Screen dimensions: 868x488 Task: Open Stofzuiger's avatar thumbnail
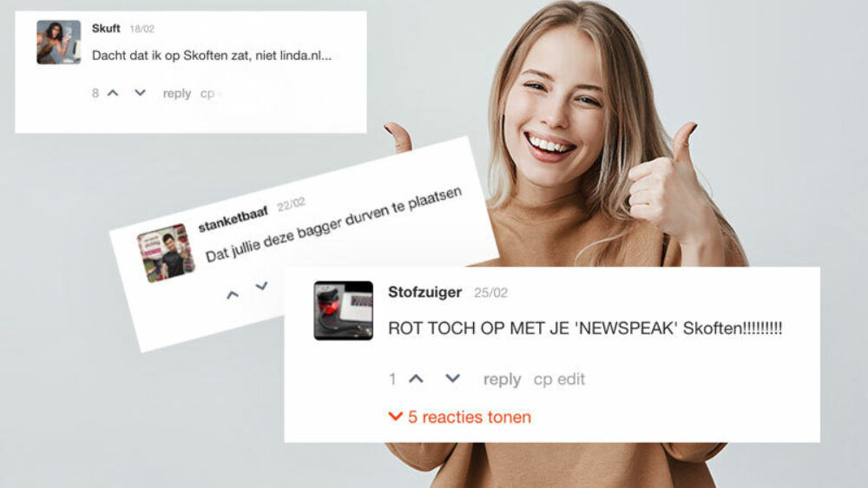click(x=343, y=310)
